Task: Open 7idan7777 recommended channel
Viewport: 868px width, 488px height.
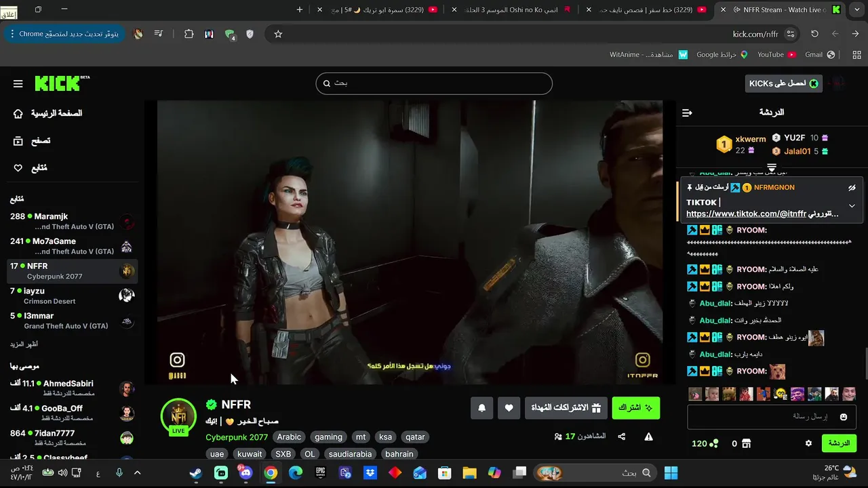Action: (x=71, y=438)
